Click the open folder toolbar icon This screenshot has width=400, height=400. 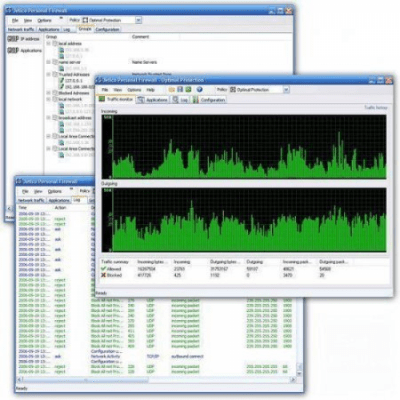172,89
